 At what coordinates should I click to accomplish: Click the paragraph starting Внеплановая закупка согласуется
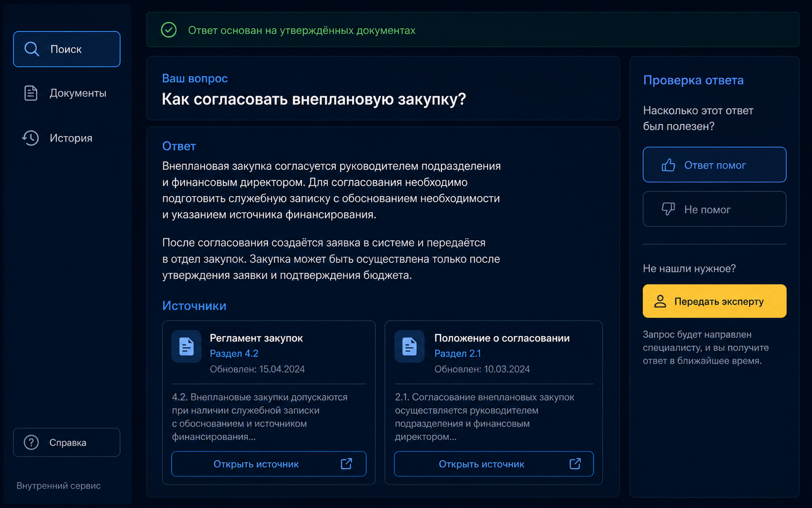(x=331, y=190)
